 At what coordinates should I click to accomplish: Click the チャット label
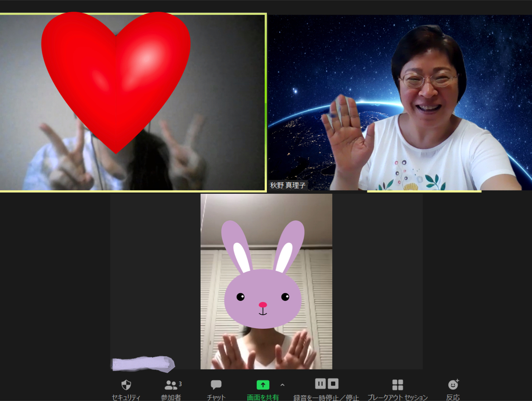pos(216,397)
